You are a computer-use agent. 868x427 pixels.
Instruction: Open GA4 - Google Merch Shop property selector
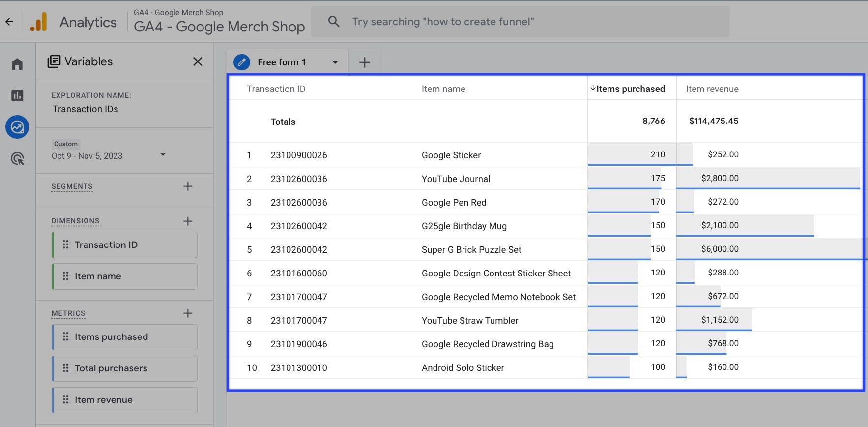219,21
